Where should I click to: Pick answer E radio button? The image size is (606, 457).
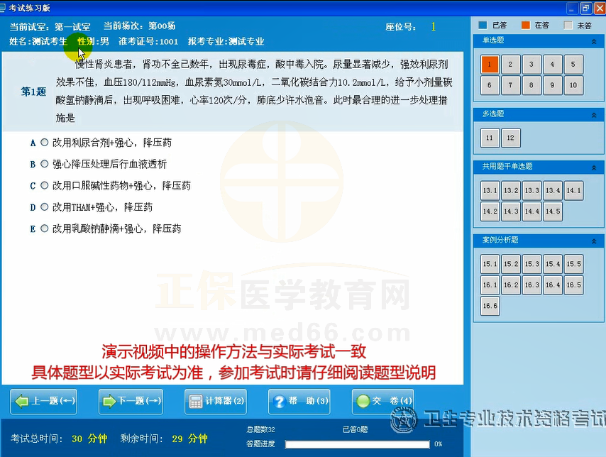click(x=44, y=228)
